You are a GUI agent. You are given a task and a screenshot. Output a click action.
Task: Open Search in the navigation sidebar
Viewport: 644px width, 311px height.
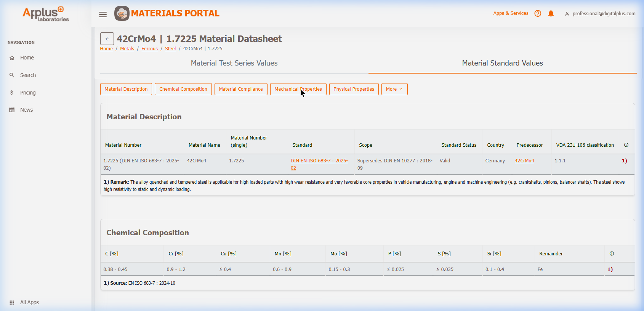point(28,75)
